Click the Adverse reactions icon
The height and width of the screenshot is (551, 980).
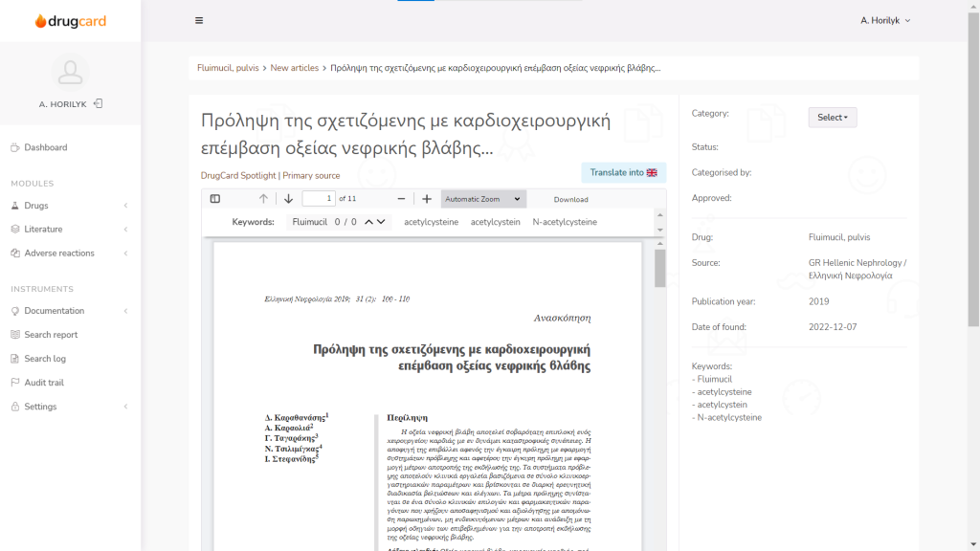15,253
